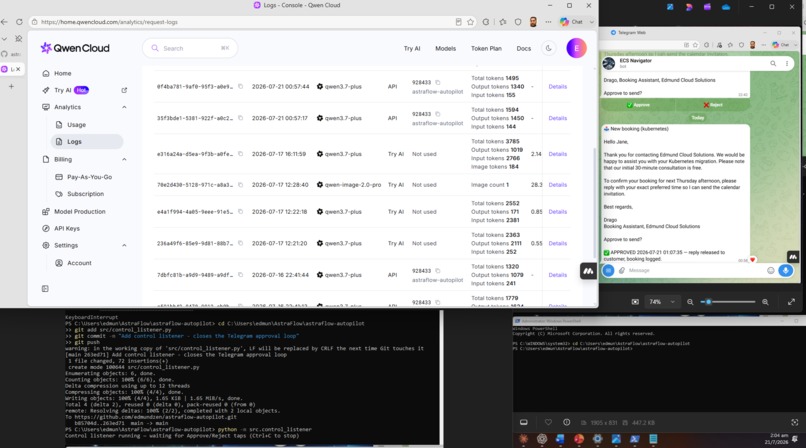Open ECS Navigator chat three-dot menu
This screenshot has height=448, width=806.
[x=786, y=63]
